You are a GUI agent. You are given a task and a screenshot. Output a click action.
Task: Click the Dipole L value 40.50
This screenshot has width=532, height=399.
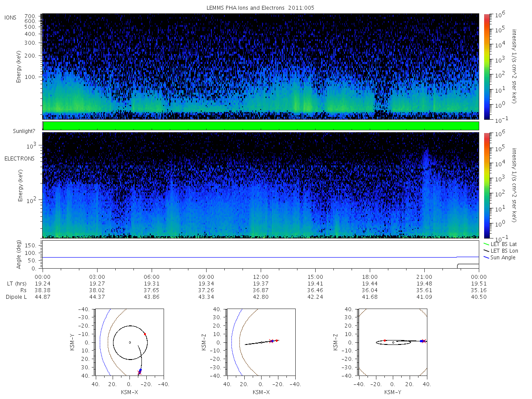pos(479,297)
